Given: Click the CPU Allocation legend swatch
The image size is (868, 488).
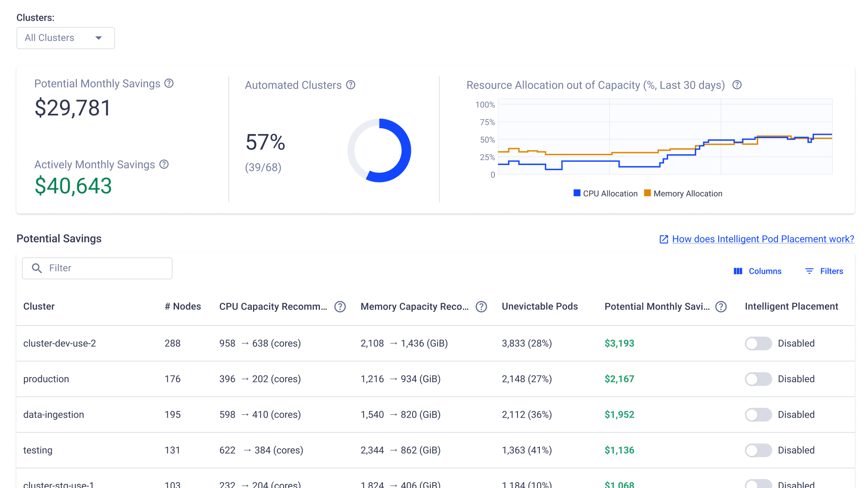Looking at the screenshot, I should [x=577, y=193].
